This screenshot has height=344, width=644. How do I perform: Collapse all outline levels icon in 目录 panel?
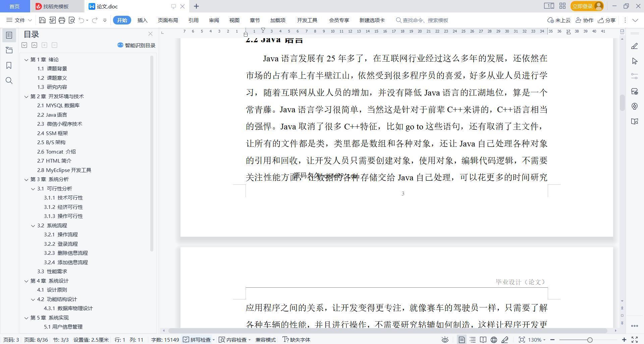pyautogui.click(x=34, y=45)
